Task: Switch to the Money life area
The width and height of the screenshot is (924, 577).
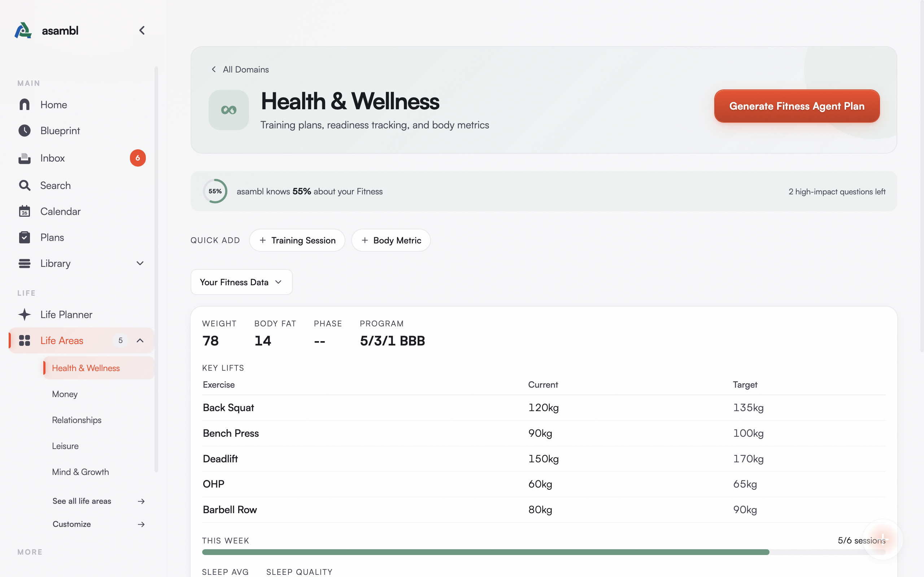Action: (65, 394)
